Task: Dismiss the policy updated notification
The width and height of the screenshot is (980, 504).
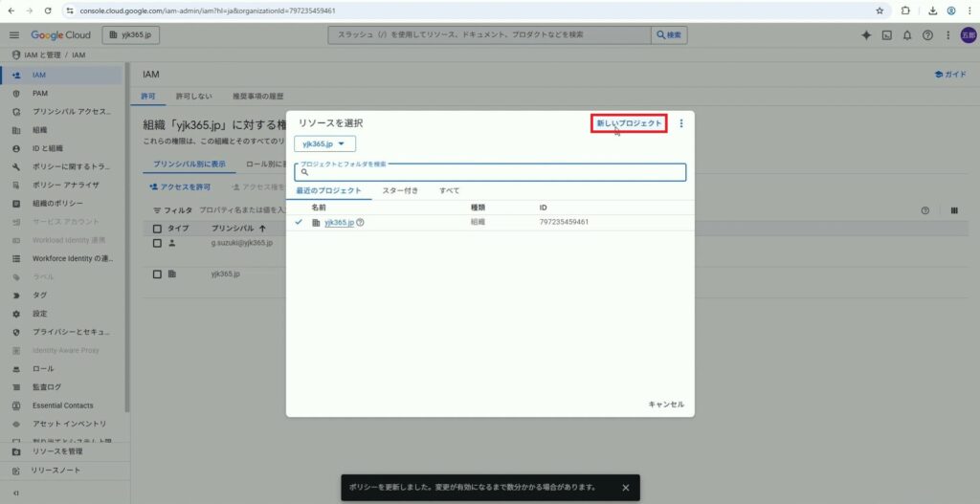Action: (x=625, y=487)
